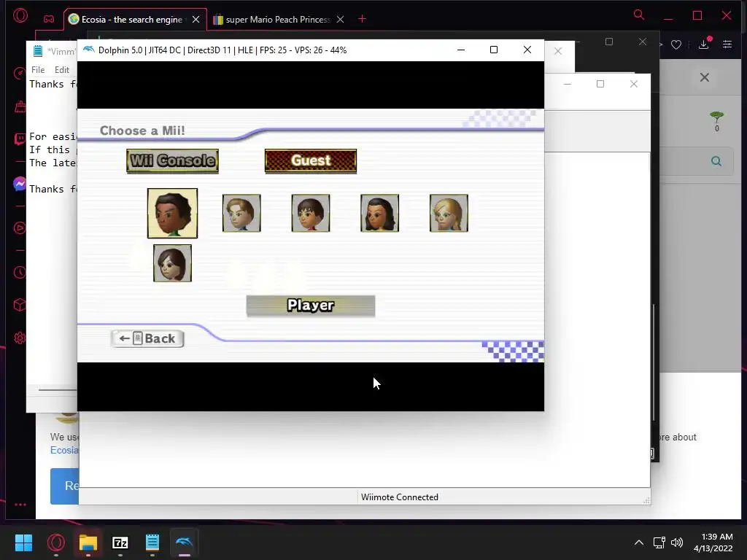Choose the light brown-haired Mii with blue shirt

point(241,213)
